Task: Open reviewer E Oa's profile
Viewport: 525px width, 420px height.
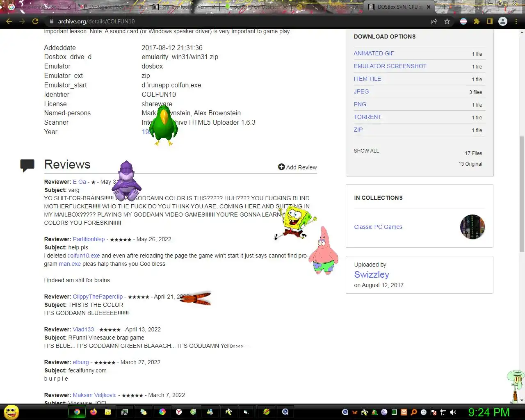Action: [x=79, y=182]
